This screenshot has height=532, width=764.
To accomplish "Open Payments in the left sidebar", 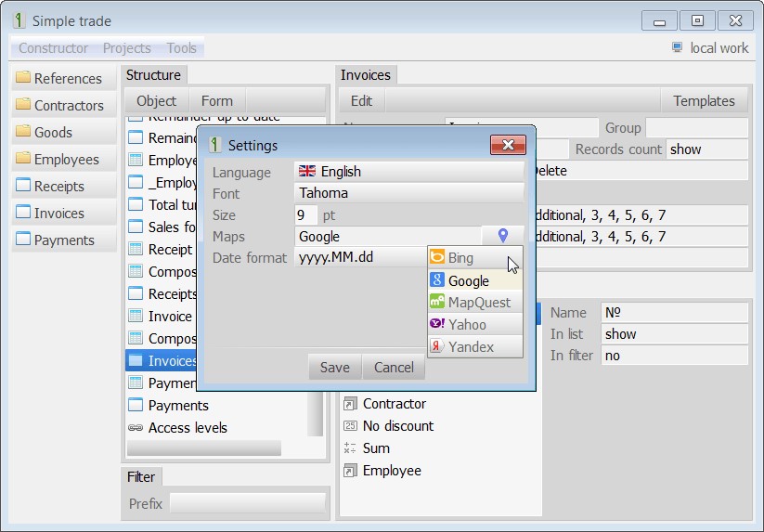I will click(x=63, y=240).
